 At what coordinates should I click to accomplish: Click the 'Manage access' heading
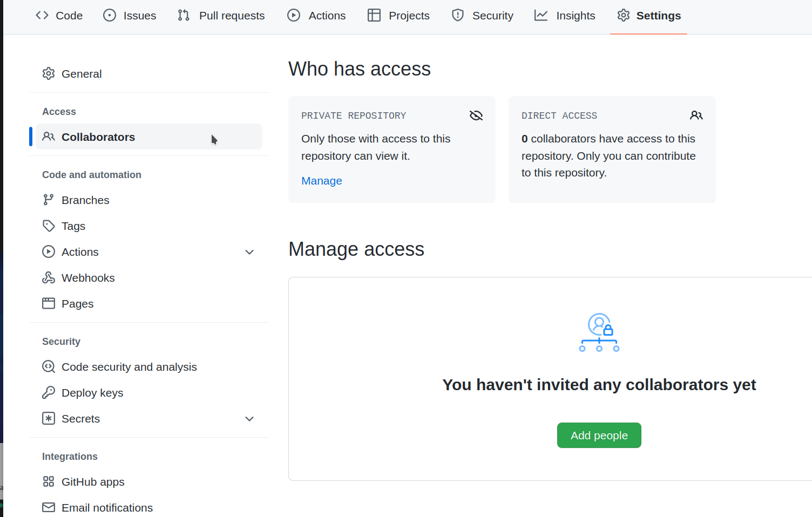356,249
